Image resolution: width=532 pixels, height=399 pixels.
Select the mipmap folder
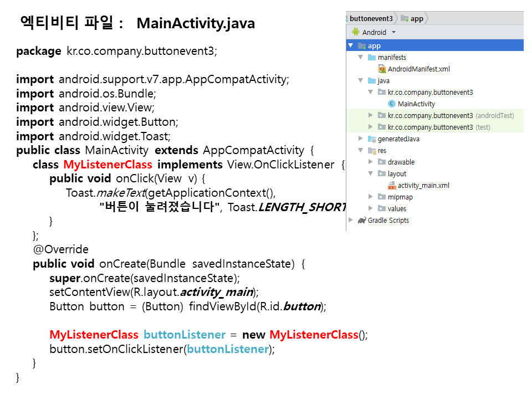pos(400,197)
